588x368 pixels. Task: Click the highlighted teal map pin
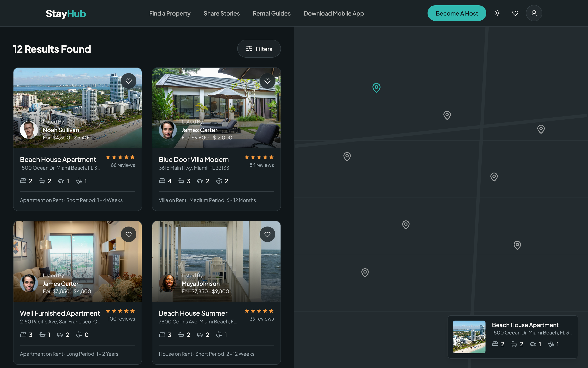click(x=376, y=88)
